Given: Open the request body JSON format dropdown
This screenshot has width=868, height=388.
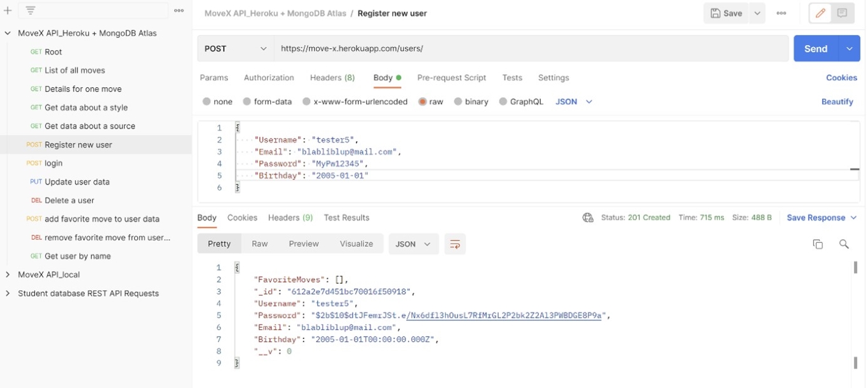Looking at the screenshot, I should tap(574, 102).
